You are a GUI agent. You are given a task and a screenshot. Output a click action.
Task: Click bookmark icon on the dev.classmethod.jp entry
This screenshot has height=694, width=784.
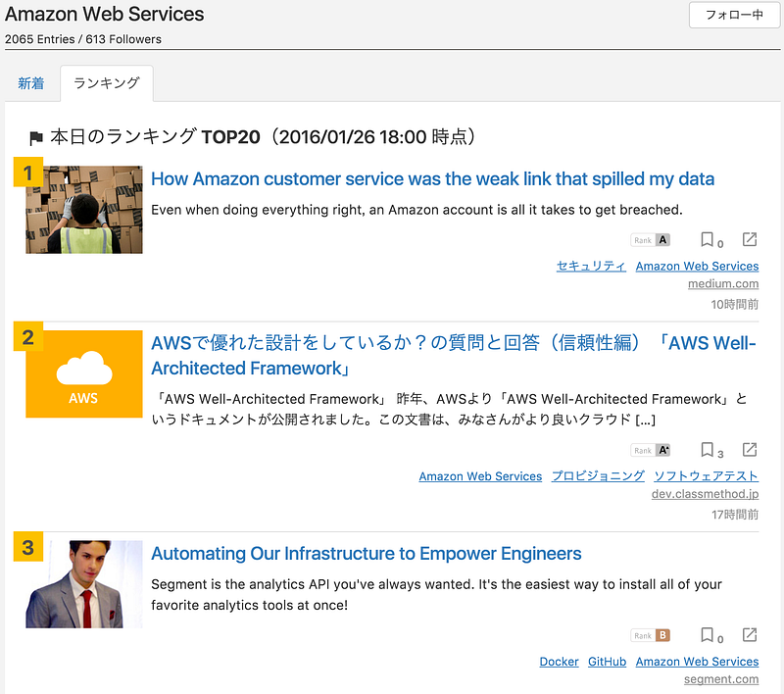[x=707, y=450]
